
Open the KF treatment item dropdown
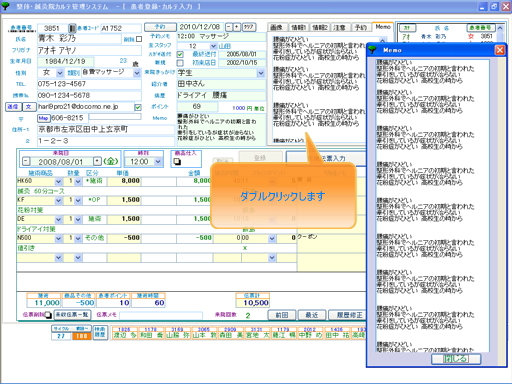click(x=58, y=200)
